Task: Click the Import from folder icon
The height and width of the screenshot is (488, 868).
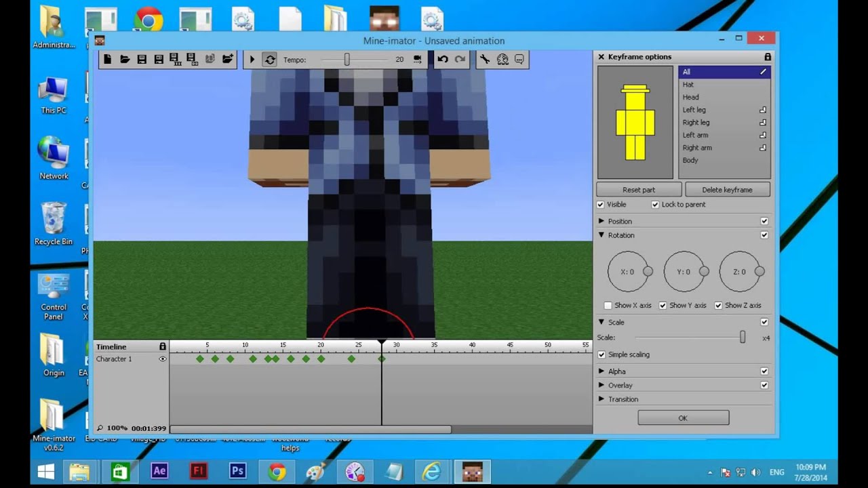Action: 227,60
